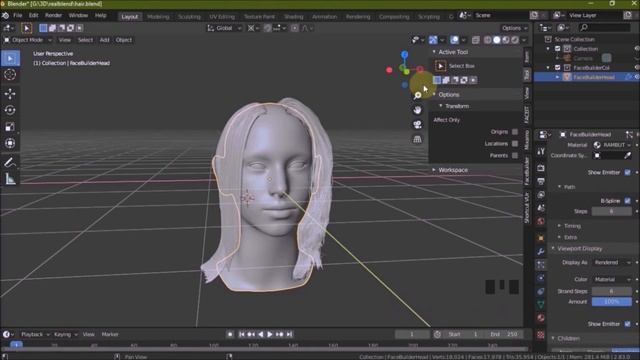The height and width of the screenshot is (360, 640).
Task: Select the Rotate tool
Action: tap(10, 110)
